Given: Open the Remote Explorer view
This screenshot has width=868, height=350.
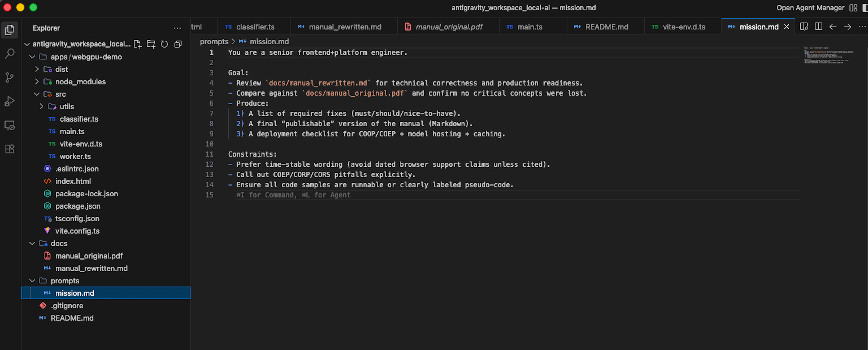Looking at the screenshot, I should [10, 126].
